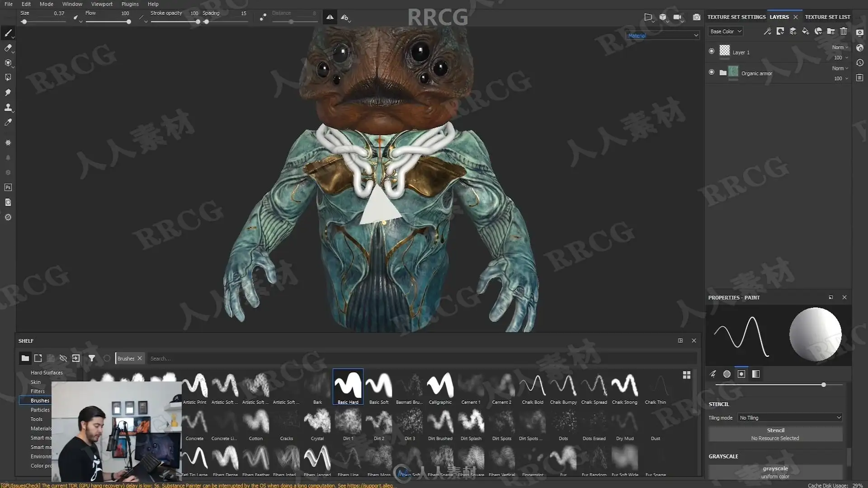Screen dimensions: 868x488
Task: Open the Viewport menu
Action: [x=102, y=4]
